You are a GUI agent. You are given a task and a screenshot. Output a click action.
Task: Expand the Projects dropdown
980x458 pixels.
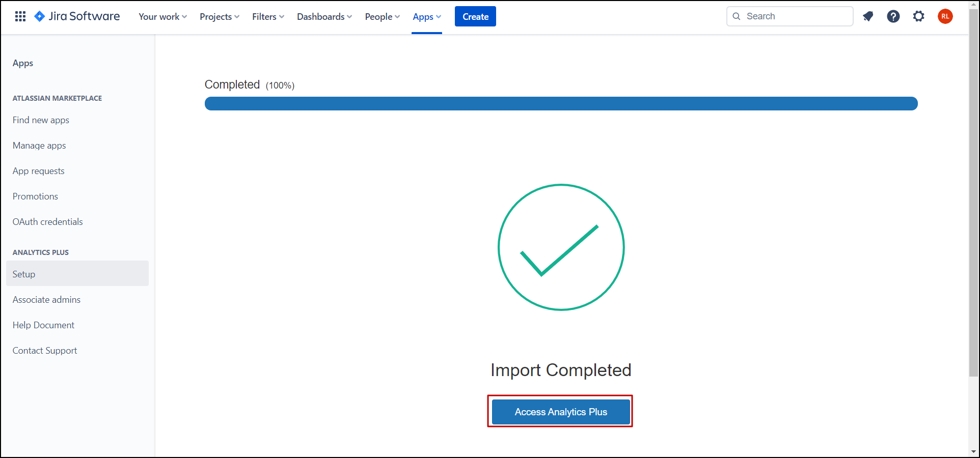pos(219,17)
